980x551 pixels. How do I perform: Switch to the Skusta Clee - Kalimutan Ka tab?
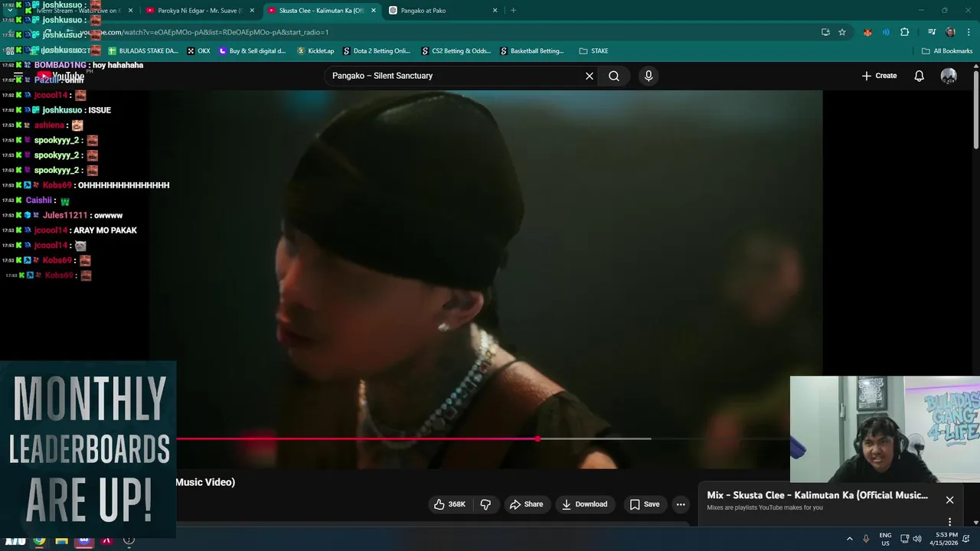pyautogui.click(x=322, y=11)
